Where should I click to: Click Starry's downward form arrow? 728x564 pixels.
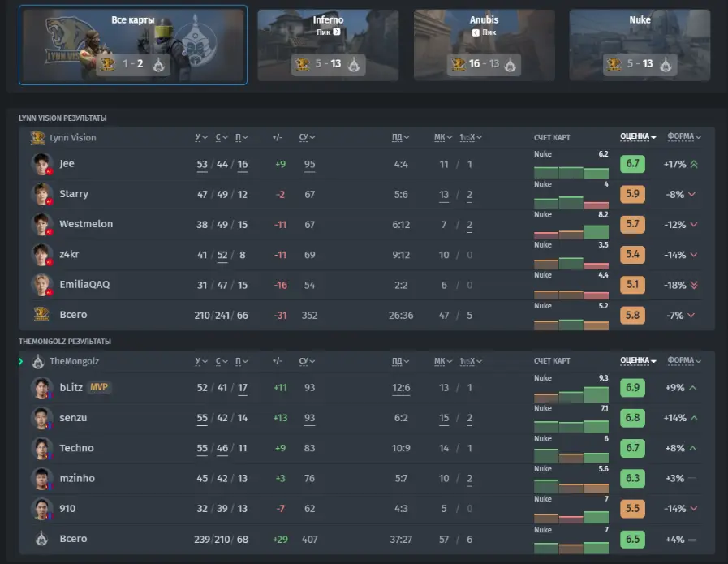click(691, 194)
